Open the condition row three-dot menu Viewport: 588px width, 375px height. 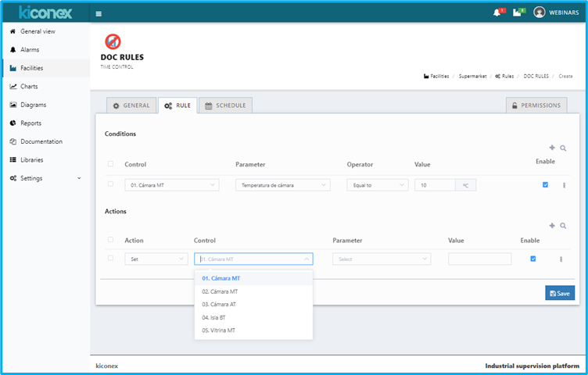tap(564, 185)
